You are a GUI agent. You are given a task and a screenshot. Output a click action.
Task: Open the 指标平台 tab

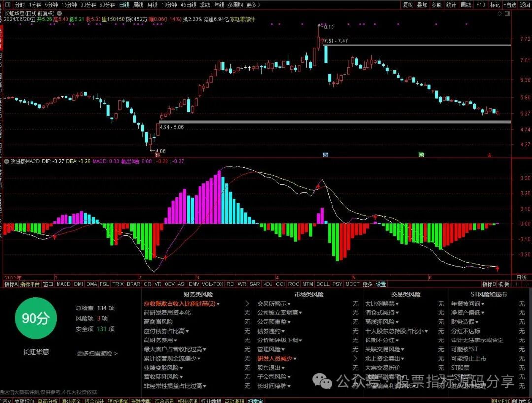point(30,284)
